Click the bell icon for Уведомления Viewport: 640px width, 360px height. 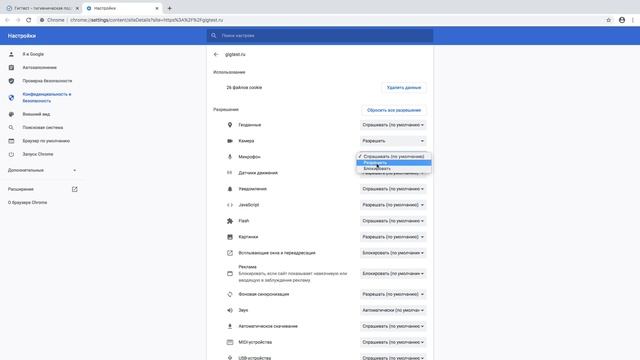230,189
